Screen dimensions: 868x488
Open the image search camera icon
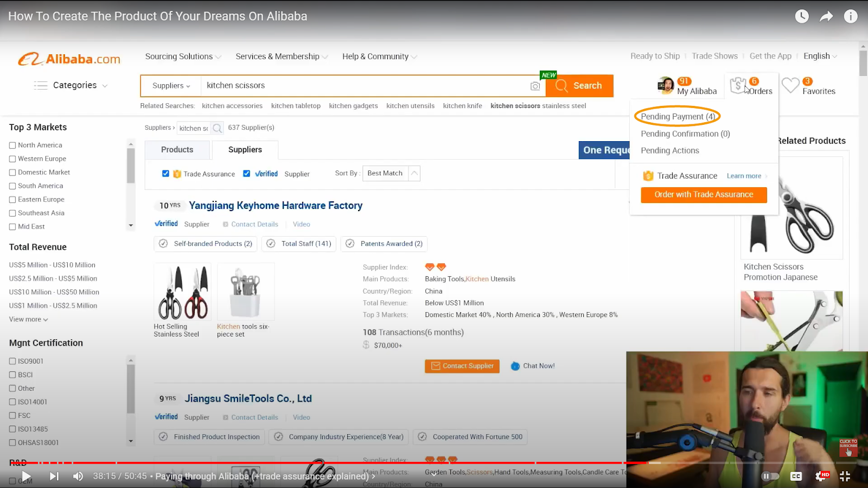[535, 86]
